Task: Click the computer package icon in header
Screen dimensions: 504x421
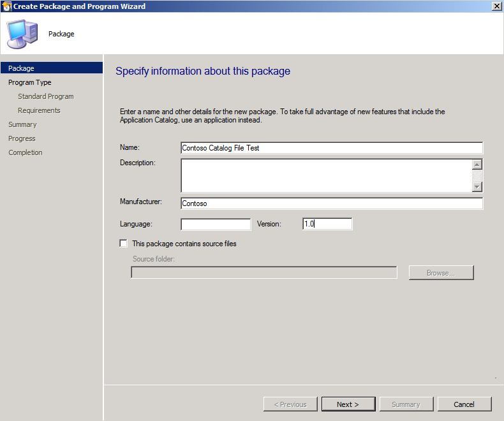Action: (23, 33)
